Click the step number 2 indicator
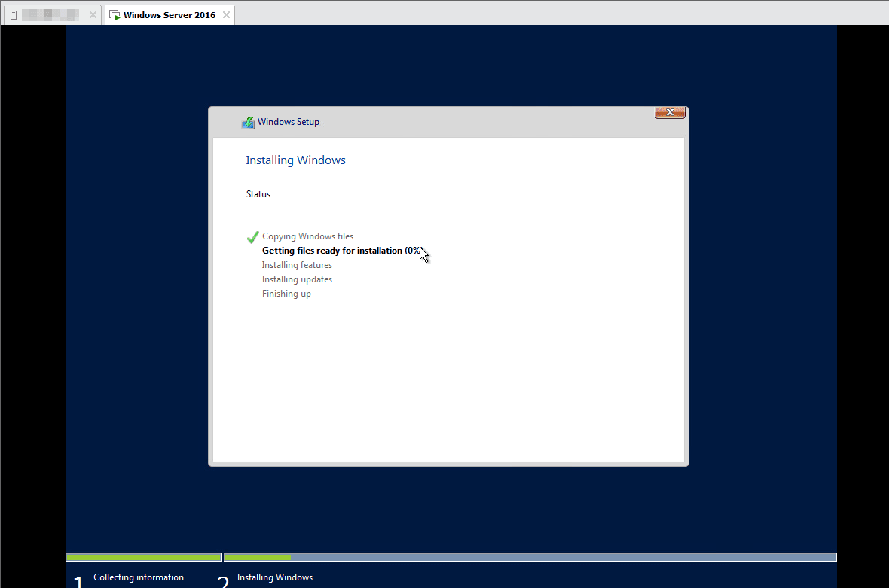The image size is (889, 588). [222, 580]
